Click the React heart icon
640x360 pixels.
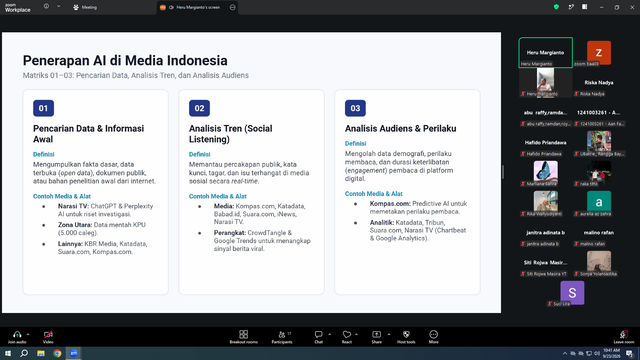click(347, 334)
